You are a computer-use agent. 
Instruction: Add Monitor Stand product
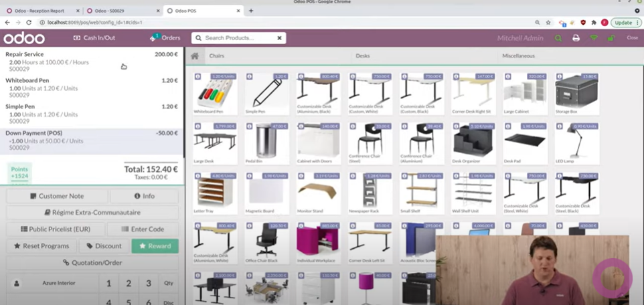[318, 193]
